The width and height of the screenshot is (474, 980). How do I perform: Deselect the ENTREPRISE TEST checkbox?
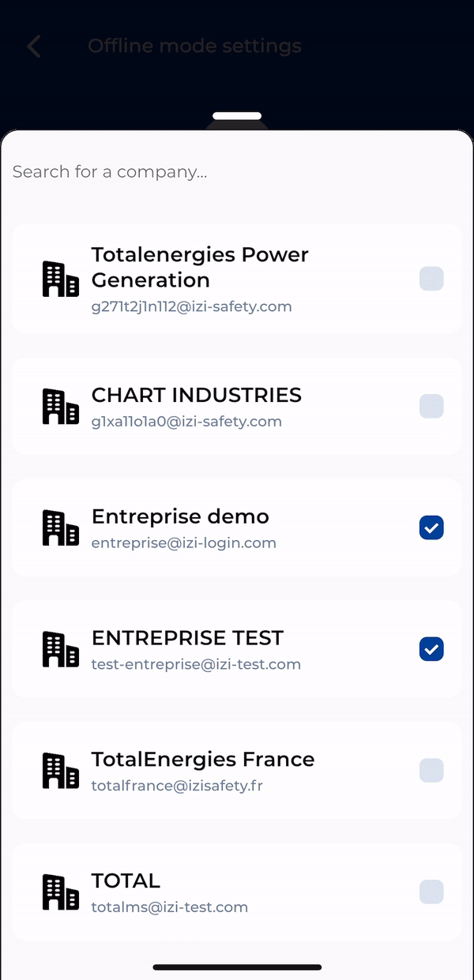point(431,649)
